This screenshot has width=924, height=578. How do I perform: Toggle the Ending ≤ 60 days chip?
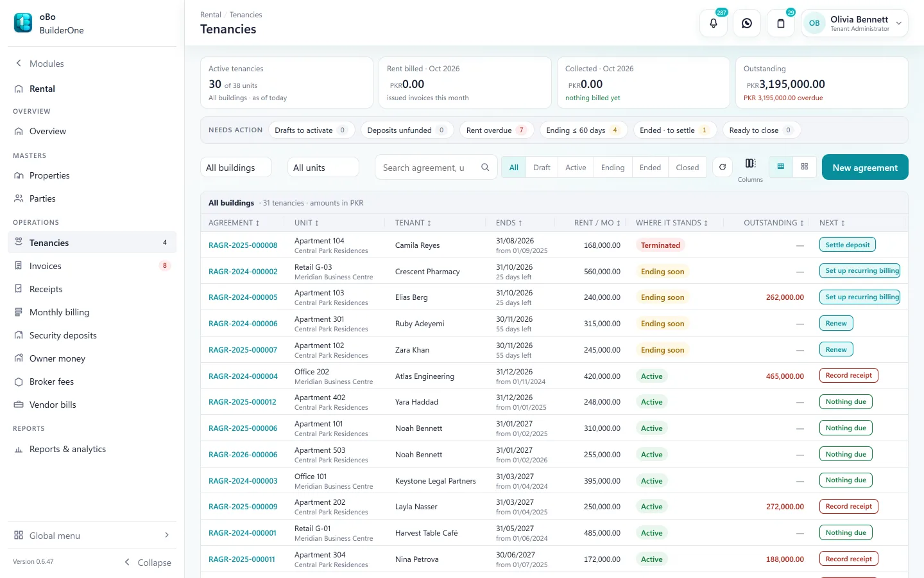[x=583, y=130]
